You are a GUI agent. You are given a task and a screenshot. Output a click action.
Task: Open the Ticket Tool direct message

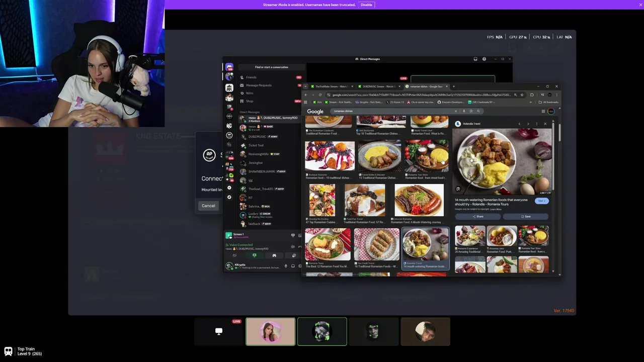pyautogui.click(x=271, y=145)
